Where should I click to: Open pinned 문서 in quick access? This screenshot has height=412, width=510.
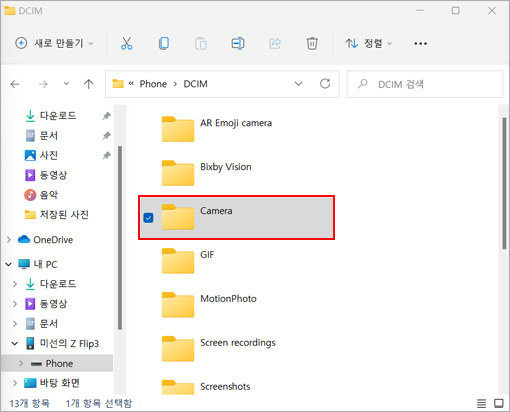[x=49, y=136]
